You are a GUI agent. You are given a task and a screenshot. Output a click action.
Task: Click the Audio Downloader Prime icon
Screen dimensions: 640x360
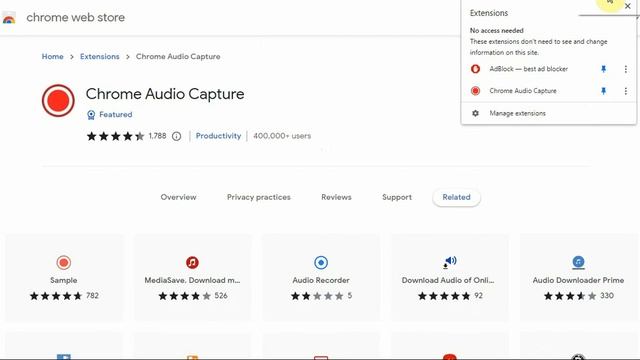pyautogui.click(x=578, y=262)
